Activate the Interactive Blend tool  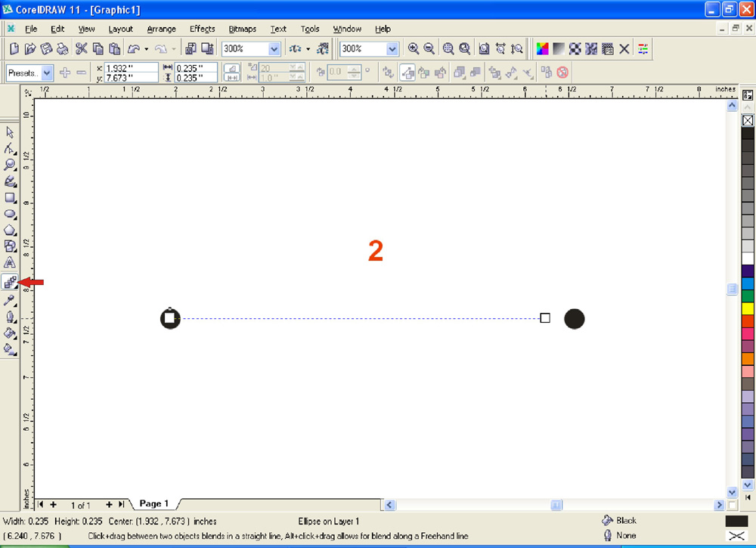click(x=11, y=282)
